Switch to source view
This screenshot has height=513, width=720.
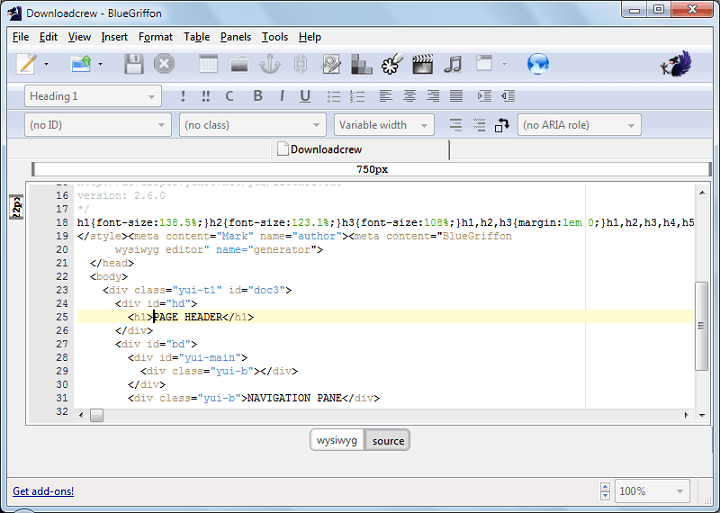pyautogui.click(x=388, y=441)
